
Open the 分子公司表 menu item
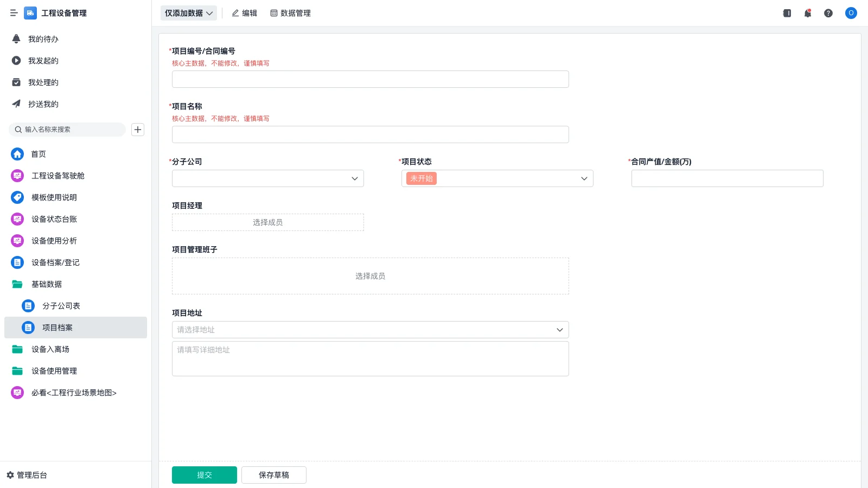(61, 306)
